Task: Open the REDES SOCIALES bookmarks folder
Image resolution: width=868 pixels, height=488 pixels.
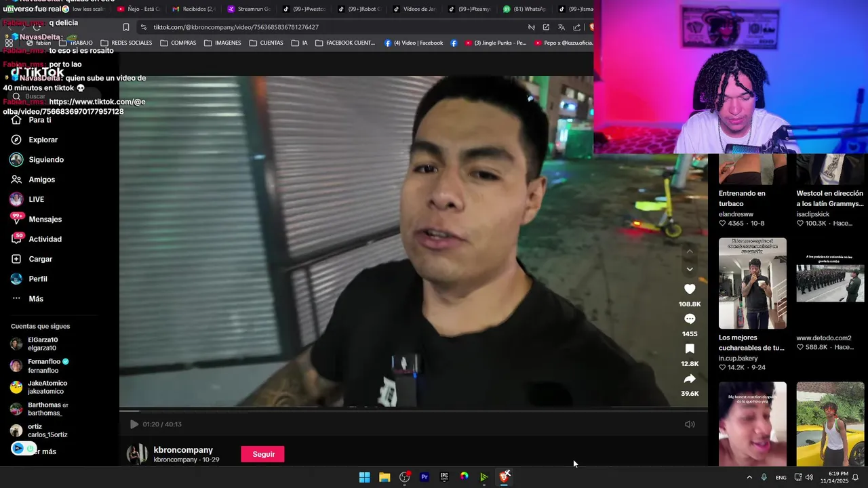Action: (126, 43)
